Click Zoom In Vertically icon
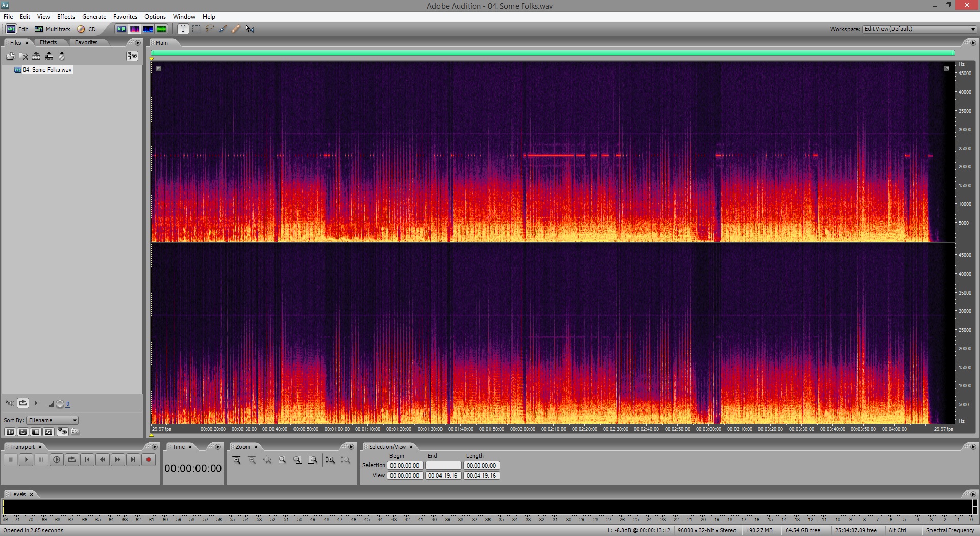 [x=330, y=460]
